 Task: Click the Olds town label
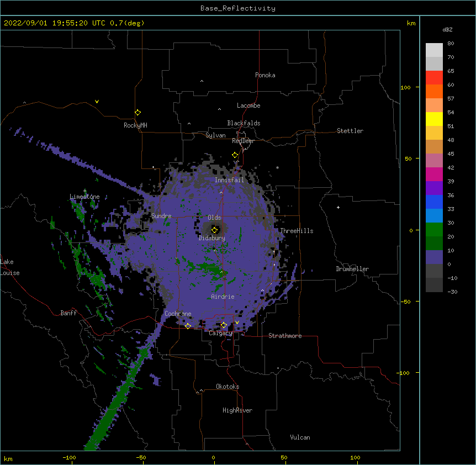214,218
